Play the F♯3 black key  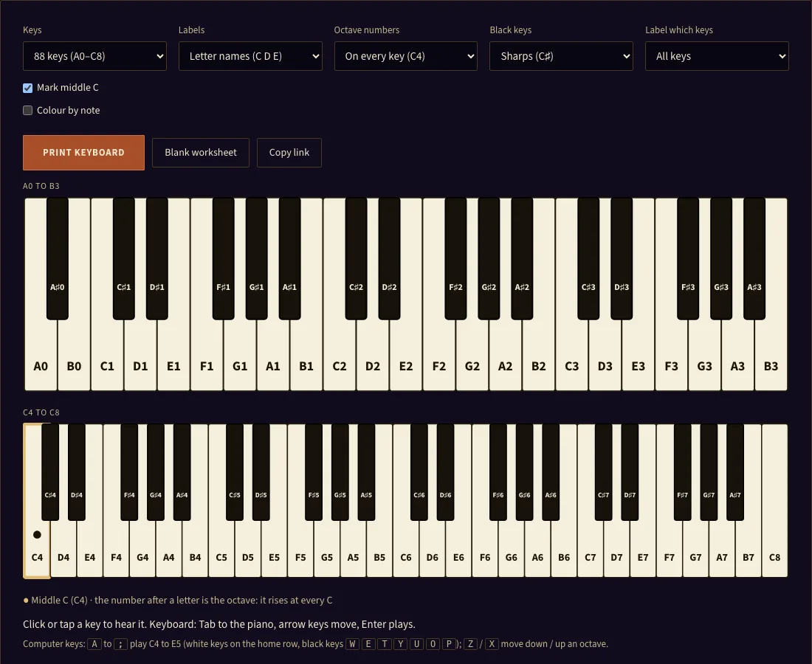pos(688,259)
